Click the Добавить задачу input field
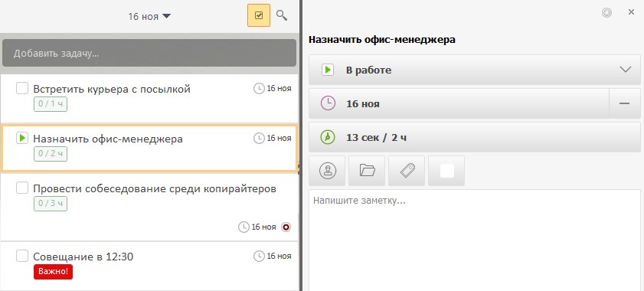This screenshot has height=291, width=644. (x=149, y=53)
